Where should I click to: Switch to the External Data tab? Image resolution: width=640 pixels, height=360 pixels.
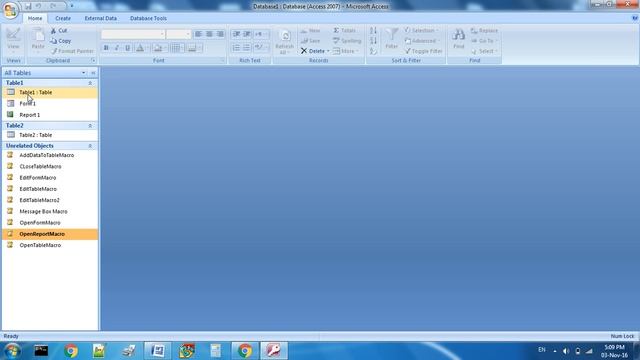tap(100, 18)
